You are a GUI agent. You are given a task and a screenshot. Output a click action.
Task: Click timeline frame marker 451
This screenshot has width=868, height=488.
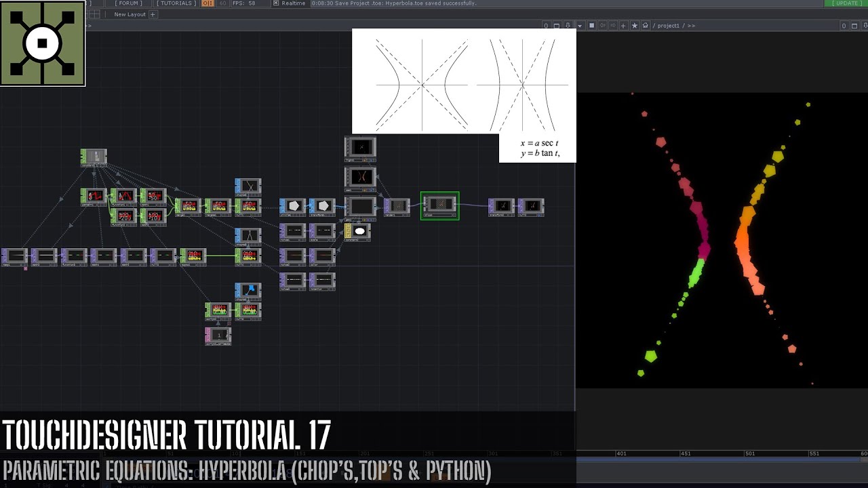point(686,453)
